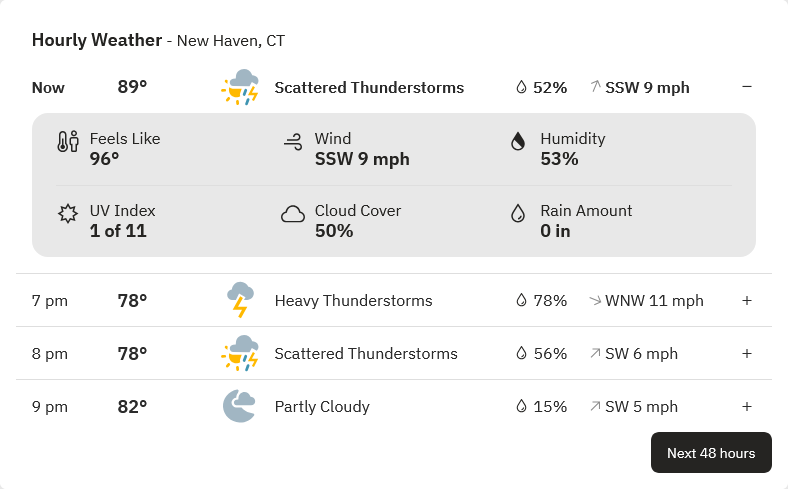Screen dimensions: 788x489
Task: Click the Hourly Weather heading
Action: pos(97,40)
